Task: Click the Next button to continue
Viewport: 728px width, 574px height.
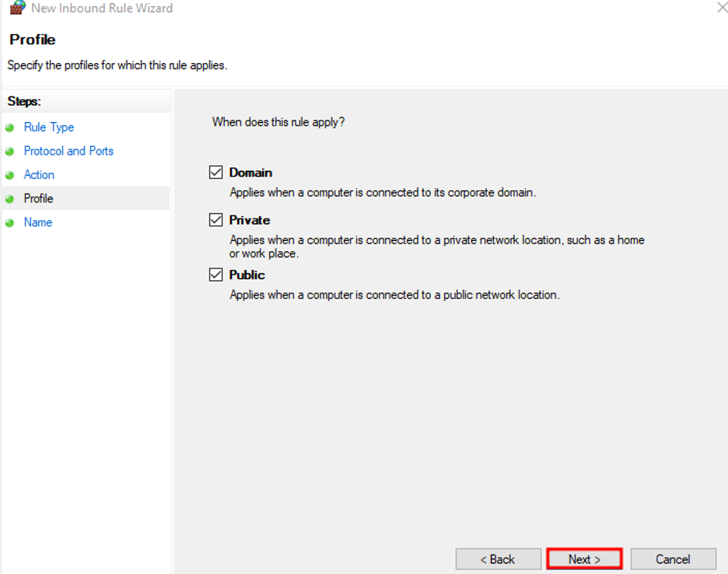Action: (584, 558)
